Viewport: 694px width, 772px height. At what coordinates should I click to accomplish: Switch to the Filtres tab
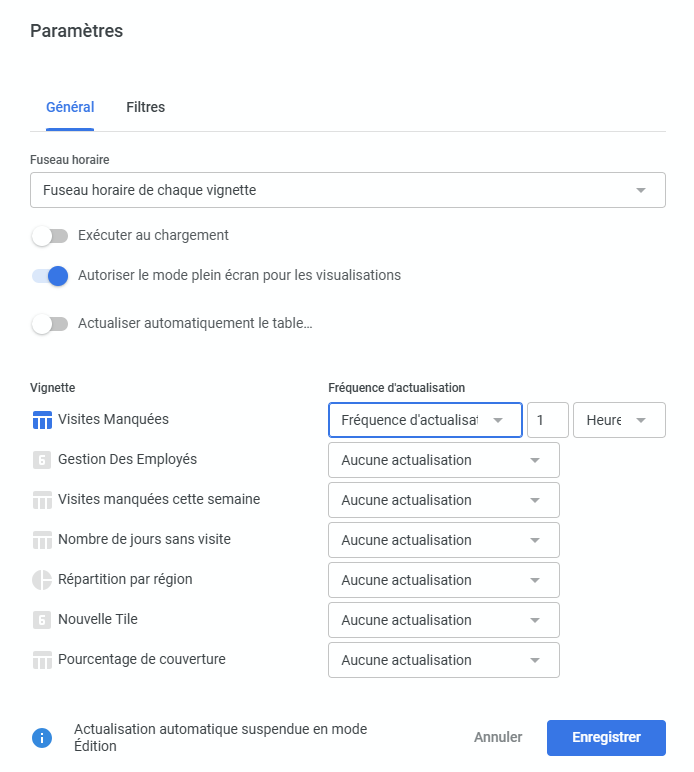(x=145, y=107)
